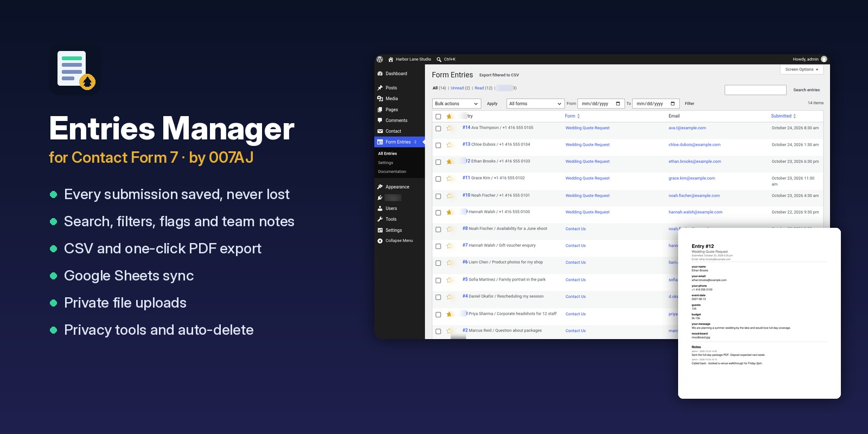Viewport: 868px width, 434px height.
Task: Click the Tools wrench icon
Action: [380, 219]
